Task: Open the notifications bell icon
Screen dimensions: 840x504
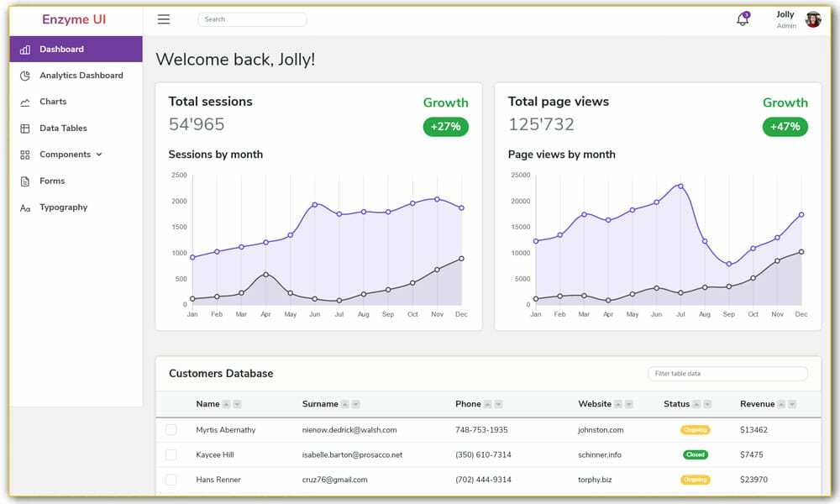Action: (x=742, y=19)
